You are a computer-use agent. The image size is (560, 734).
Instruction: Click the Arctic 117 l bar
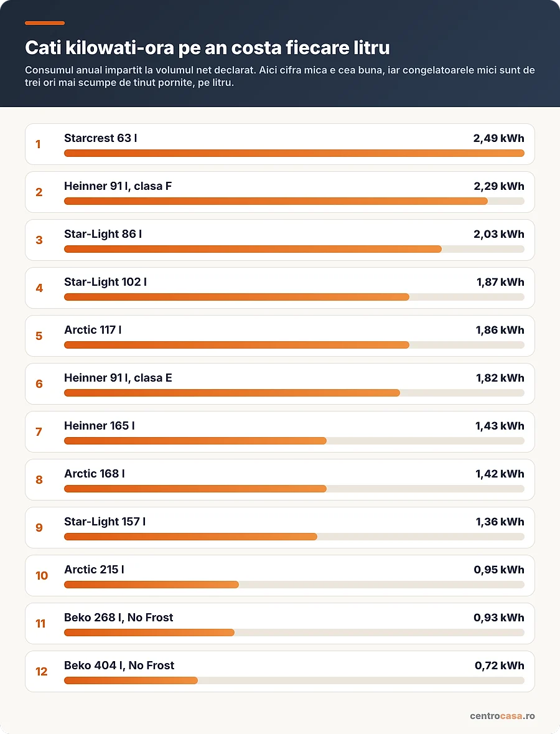294,345
